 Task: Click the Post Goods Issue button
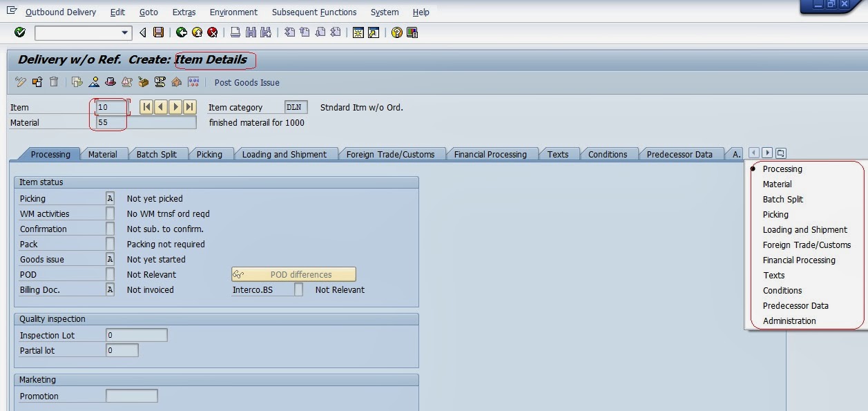[x=247, y=83]
